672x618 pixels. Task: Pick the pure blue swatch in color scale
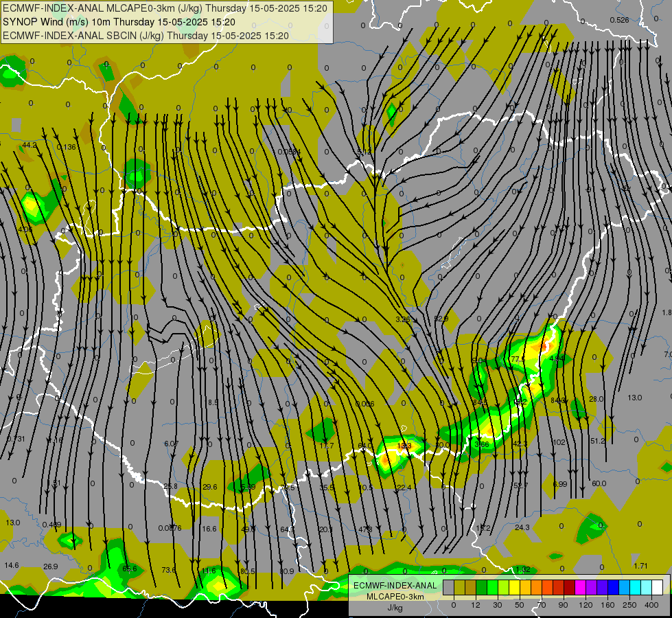(613, 588)
